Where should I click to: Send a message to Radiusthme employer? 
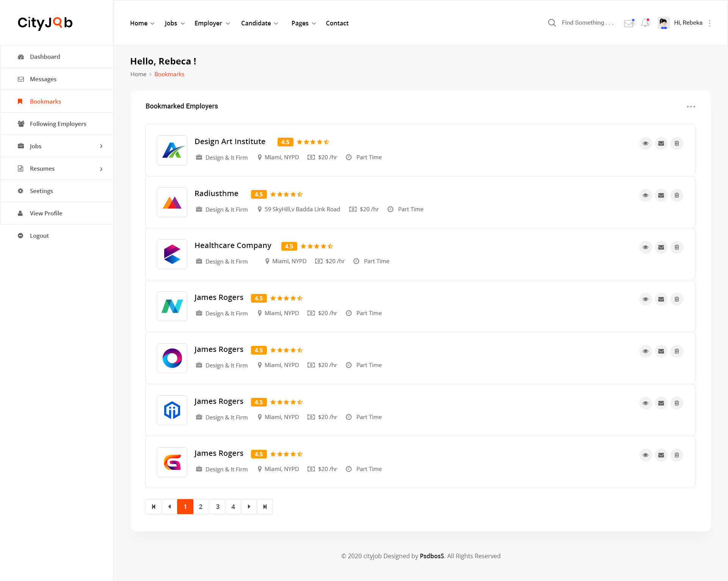click(x=661, y=195)
